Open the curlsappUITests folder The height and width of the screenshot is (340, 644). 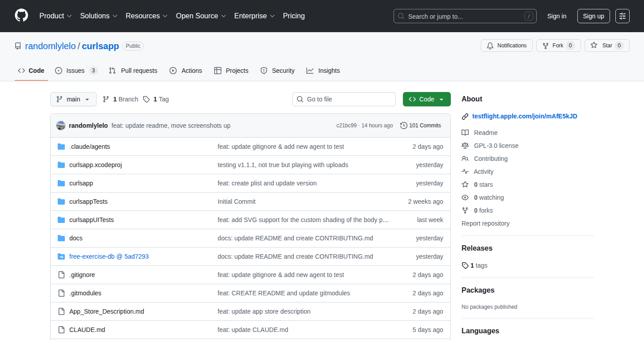coord(92,220)
